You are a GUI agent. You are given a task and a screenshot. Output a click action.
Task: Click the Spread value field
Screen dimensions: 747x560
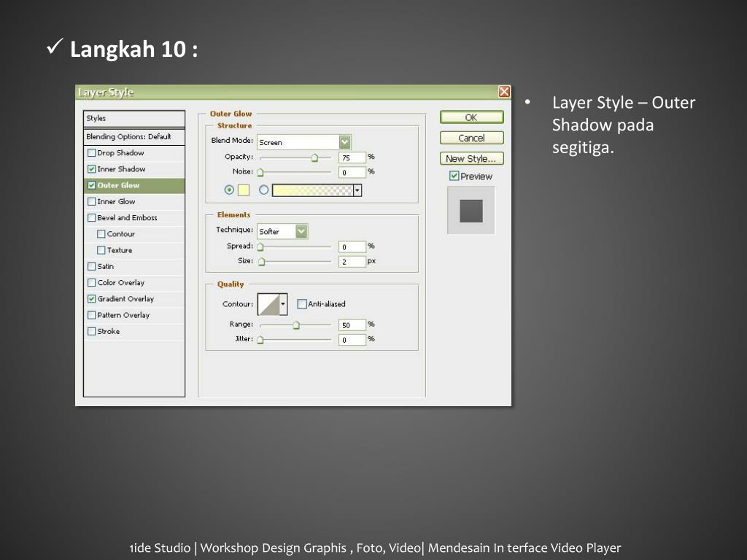click(352, 246)
